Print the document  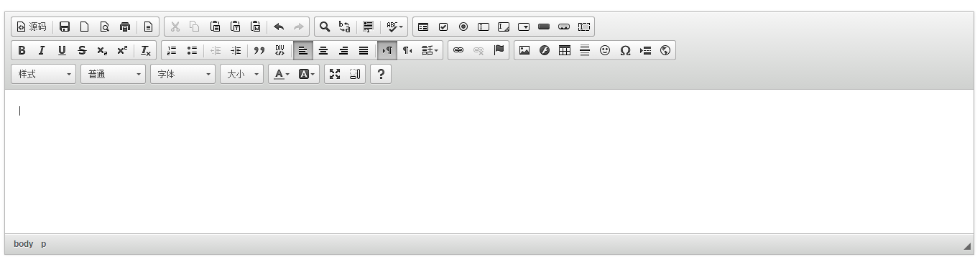tap(125, 27)
